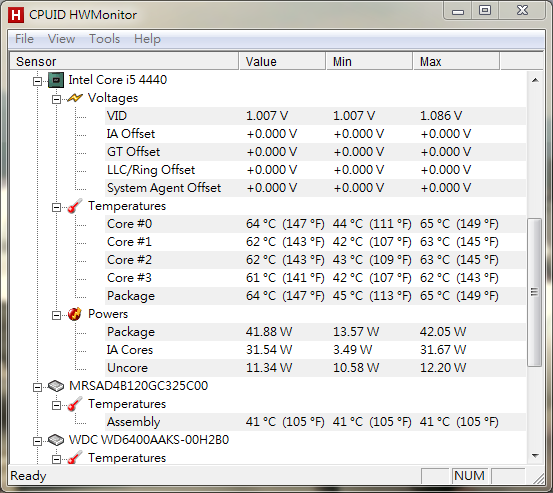Select the VID voltage row

(315, 116)
